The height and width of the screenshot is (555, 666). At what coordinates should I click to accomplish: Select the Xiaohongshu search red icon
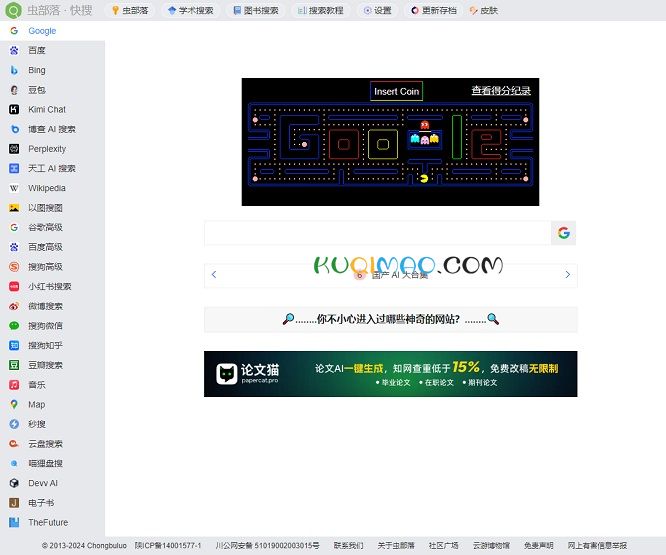(14, 286)
